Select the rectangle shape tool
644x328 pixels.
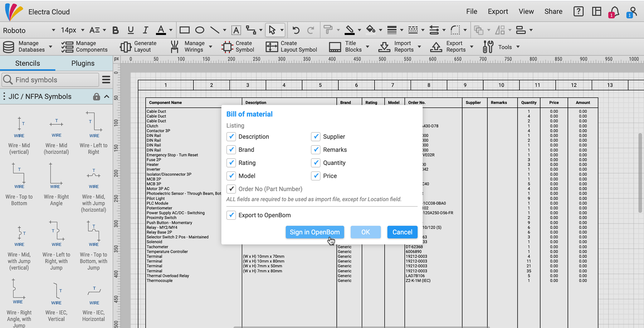[x=185, y=30]
